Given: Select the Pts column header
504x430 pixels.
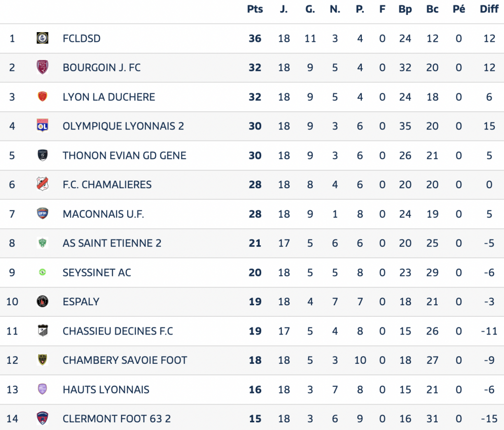Looking at the screenshot, I should [255, 9].
